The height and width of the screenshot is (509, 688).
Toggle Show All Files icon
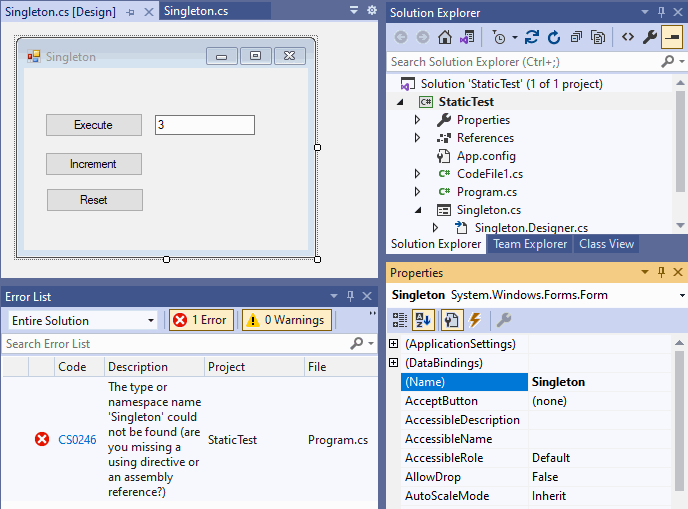point(598,37)
